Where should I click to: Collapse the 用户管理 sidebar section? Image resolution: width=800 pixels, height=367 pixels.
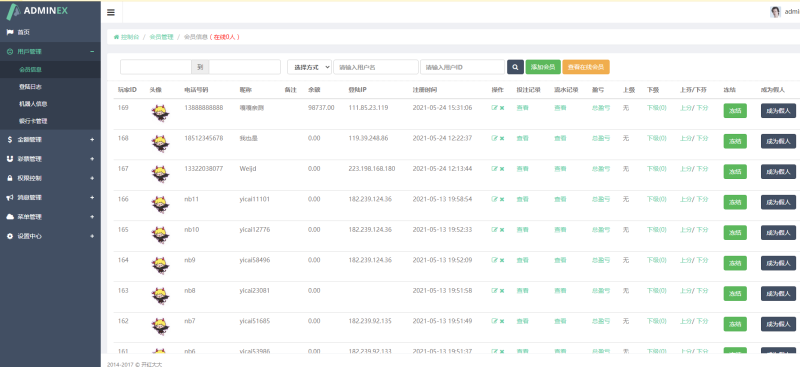click(x=50, y=51)
